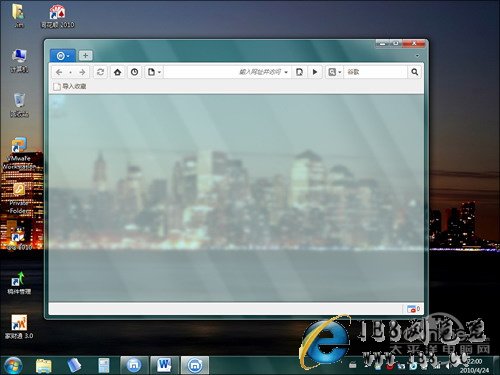Reload the page with the refresh icon
Image resolution: width=500 pixels, height=375 pixels.
tap(100, 72)
